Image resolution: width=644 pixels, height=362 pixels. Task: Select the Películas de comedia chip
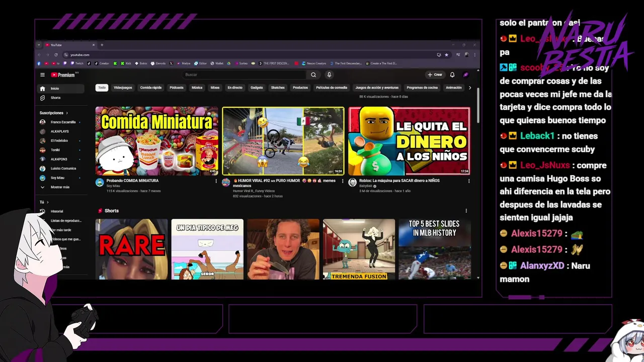(332, 87)
